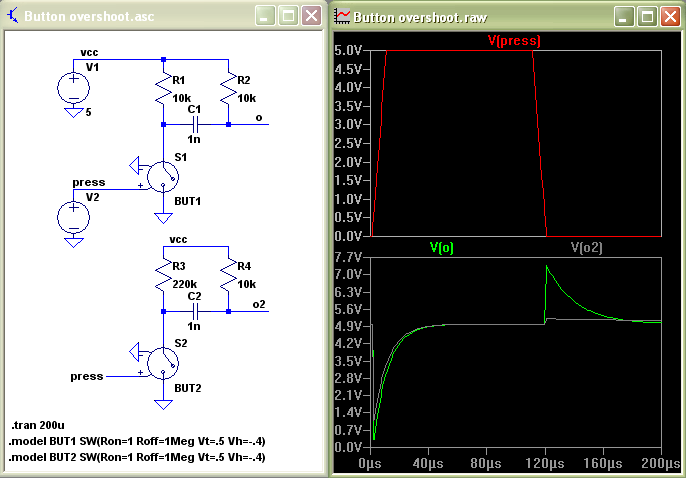
Task: Click the green V(o) trace label
Action: pyautogui.click(x=441, y=247)
